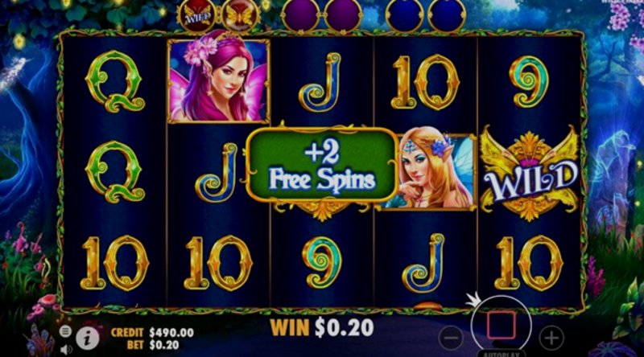
Task: Click the last empty blue collector orb
Action: click(x=447, y=15)
